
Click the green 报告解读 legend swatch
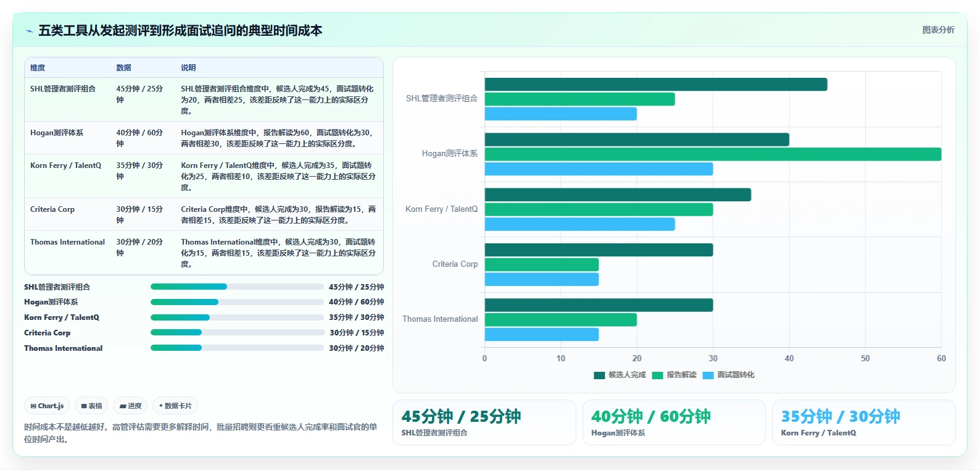[x=657, y=375]
